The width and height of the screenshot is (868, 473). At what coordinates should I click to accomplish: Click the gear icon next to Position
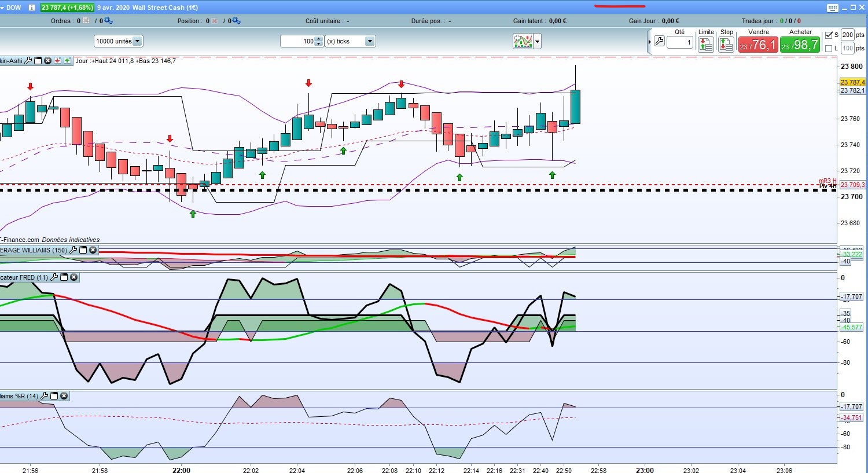[236, 21]
